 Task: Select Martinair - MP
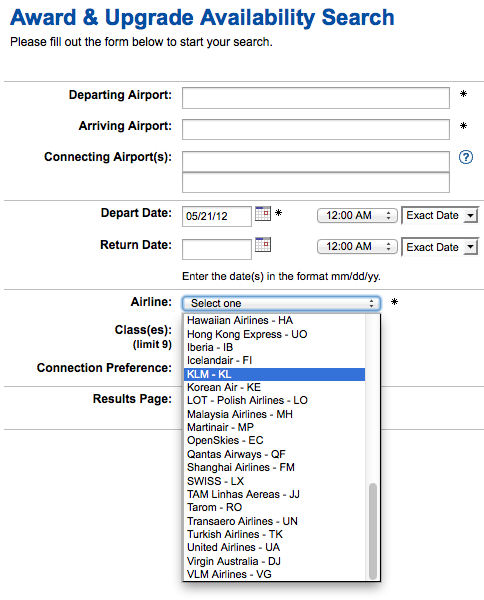274,427
